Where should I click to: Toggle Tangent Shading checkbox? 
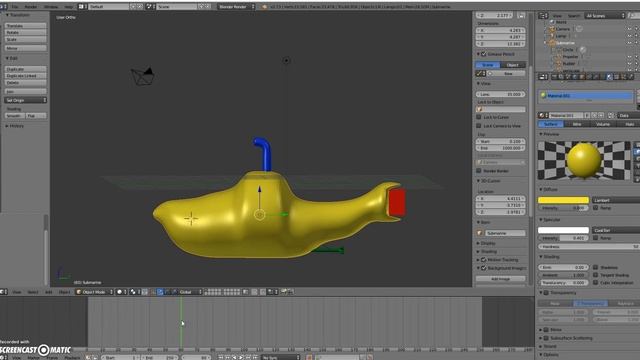coord(596,275)
